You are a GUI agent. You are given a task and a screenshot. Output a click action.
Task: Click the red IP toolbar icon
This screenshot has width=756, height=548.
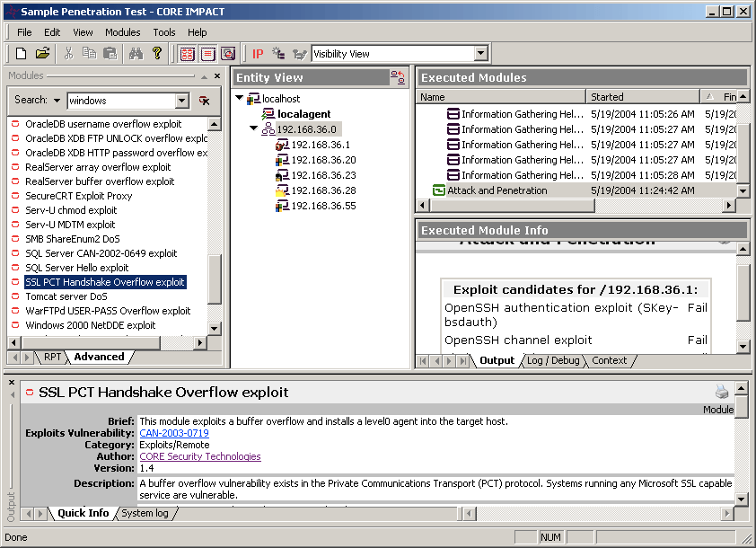pyautogui.click(x=258, y=54)
